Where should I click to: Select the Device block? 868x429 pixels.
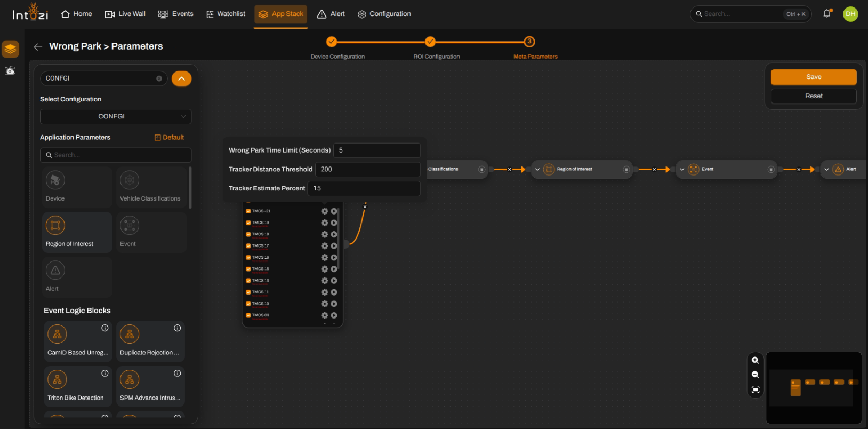77,187
